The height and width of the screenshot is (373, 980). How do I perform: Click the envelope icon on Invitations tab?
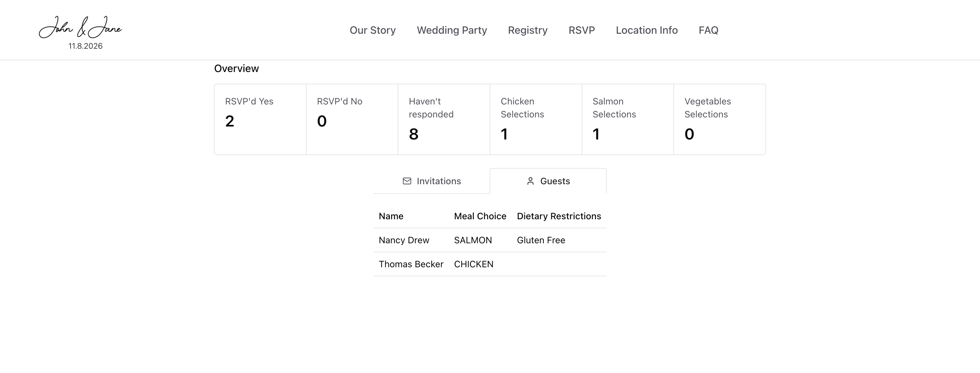[x=407, y=181]
